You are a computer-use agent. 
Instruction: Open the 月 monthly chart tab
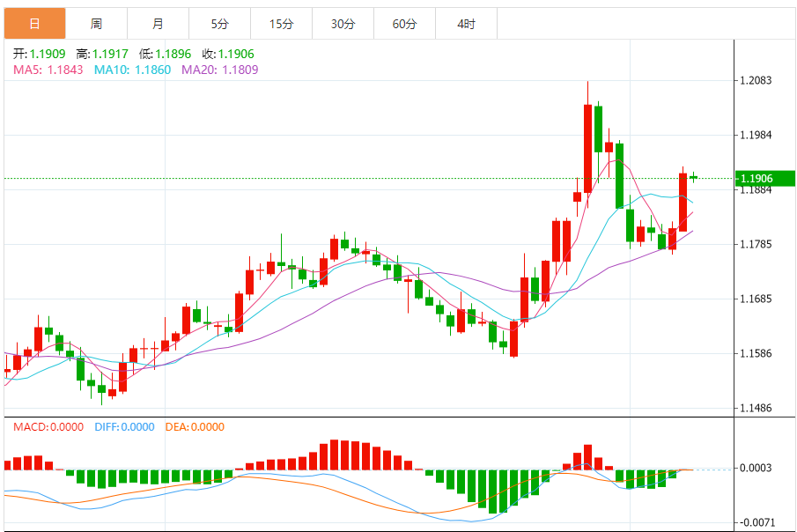(x=158, y=24)
